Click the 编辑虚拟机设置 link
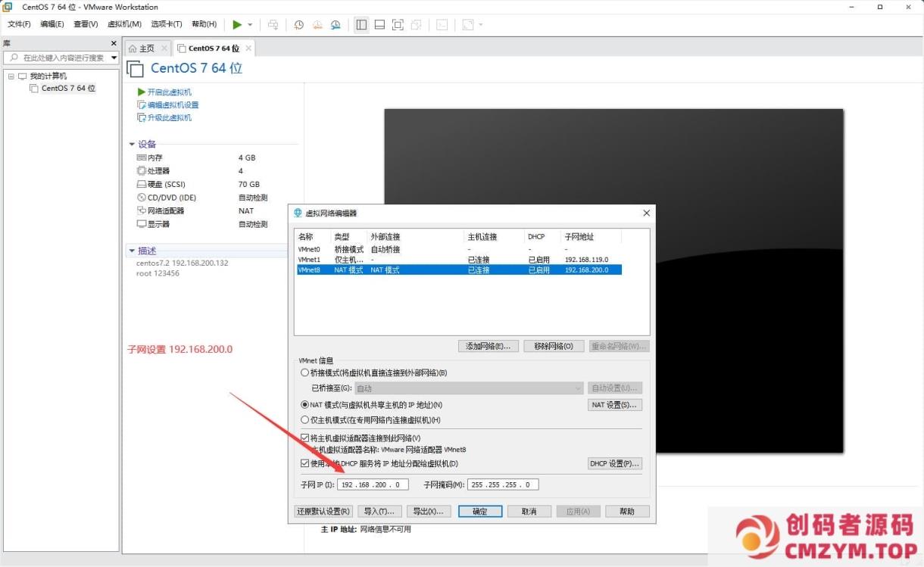This screenshot has height=567, width=924. pos(173,105)
